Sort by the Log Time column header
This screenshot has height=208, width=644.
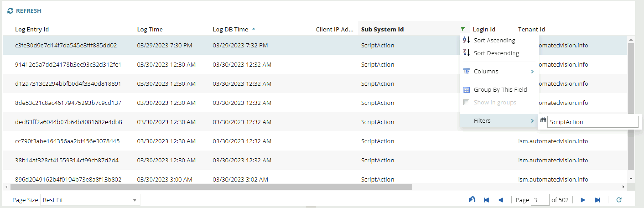(150, 29)
